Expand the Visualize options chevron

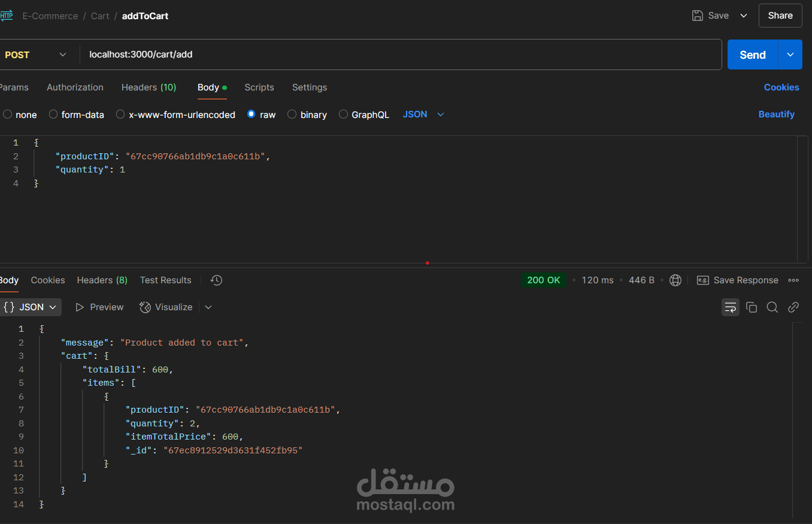[x=208, y=307]
